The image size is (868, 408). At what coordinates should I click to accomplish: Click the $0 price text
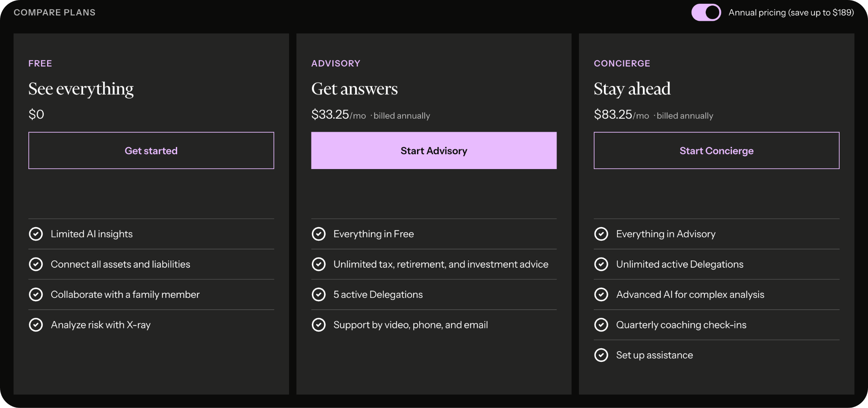coord(36,114)
